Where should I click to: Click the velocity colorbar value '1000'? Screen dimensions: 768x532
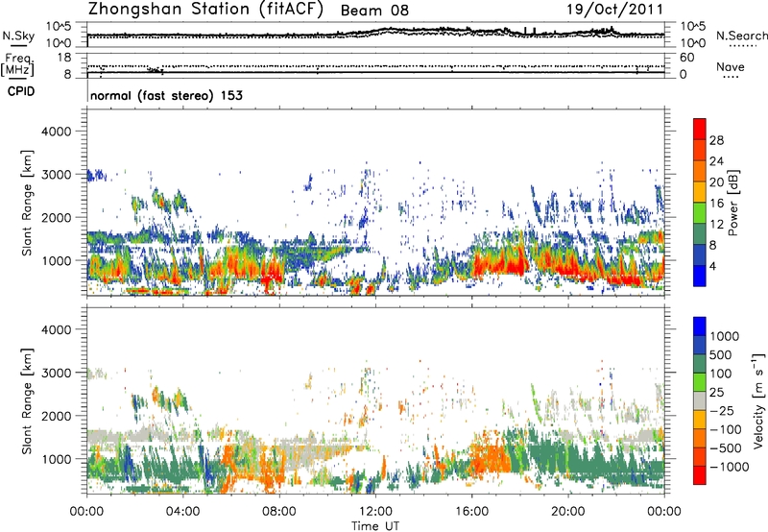724,336
